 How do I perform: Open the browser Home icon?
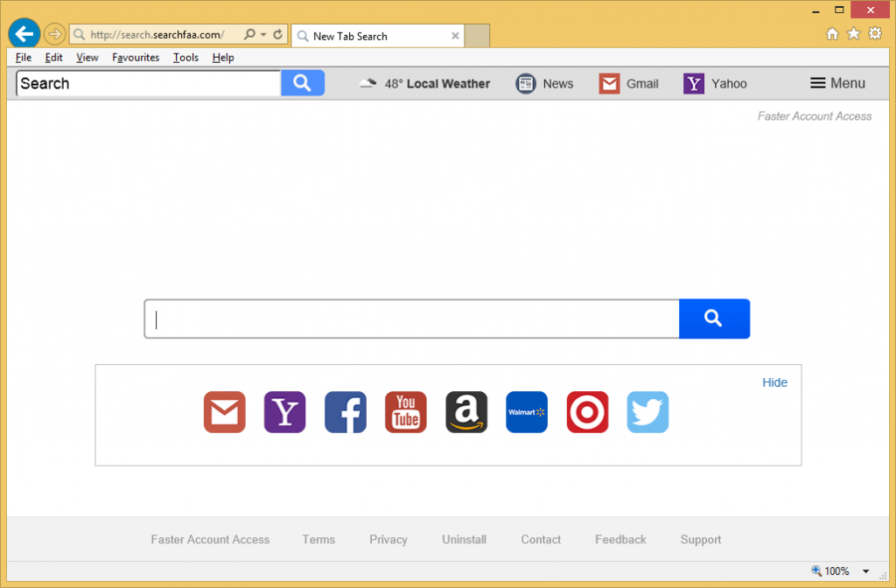pos(832,34)
